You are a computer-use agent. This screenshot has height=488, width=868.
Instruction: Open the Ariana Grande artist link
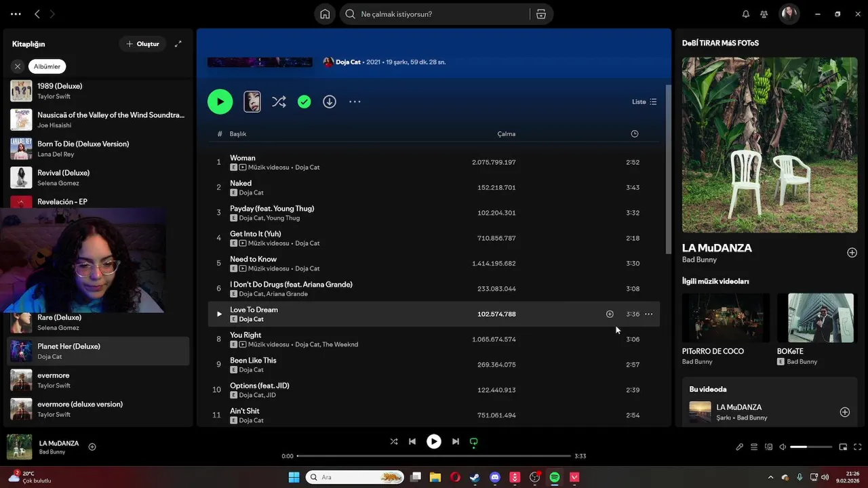coord(287,294)
